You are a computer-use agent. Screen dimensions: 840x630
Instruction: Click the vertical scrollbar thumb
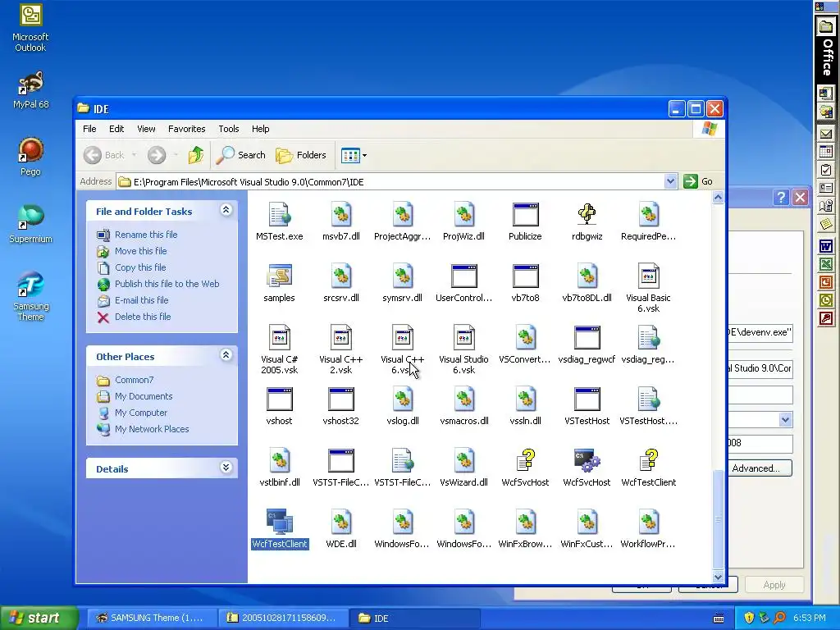(x=718, y=518)
